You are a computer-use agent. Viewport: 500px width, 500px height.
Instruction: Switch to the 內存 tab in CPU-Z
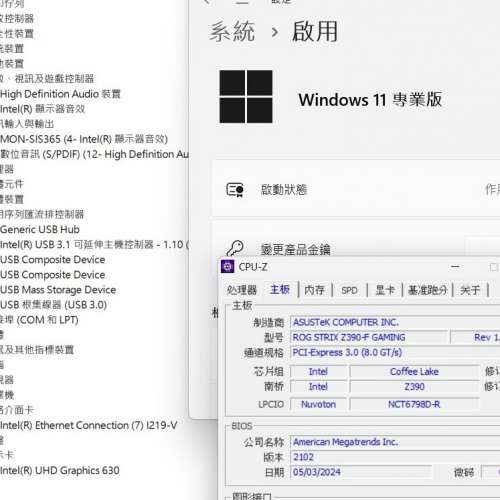(x=314, y=290)
